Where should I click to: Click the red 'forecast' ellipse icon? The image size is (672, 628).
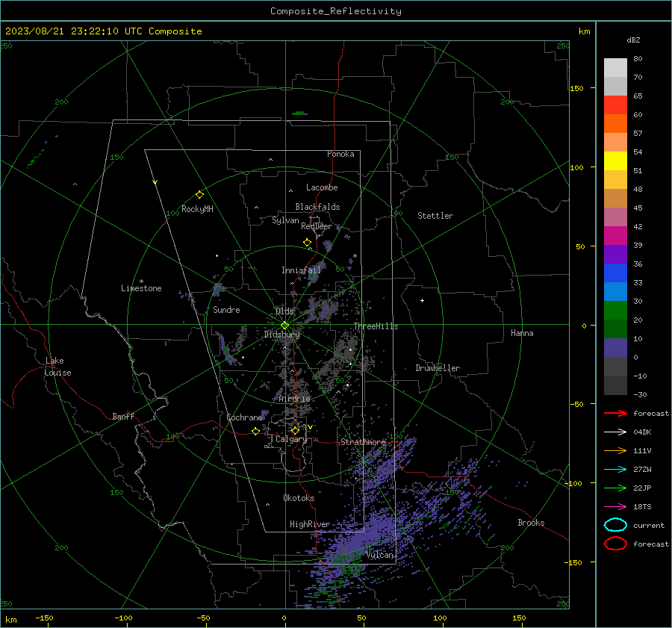pos(615,544)
